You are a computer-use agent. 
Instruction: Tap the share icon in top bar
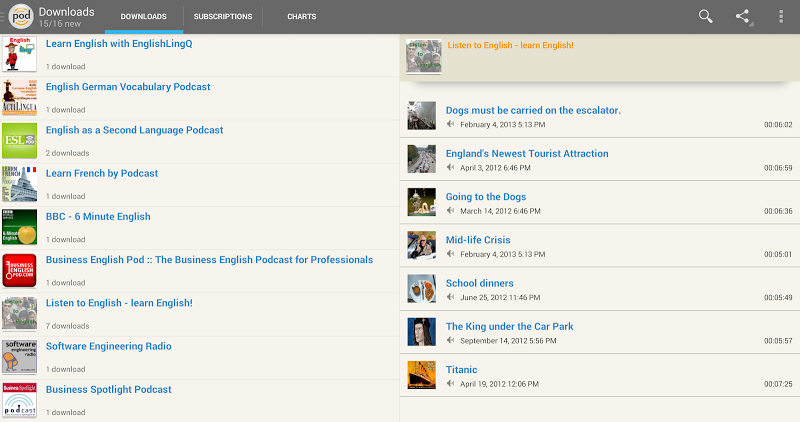(743, 16)
